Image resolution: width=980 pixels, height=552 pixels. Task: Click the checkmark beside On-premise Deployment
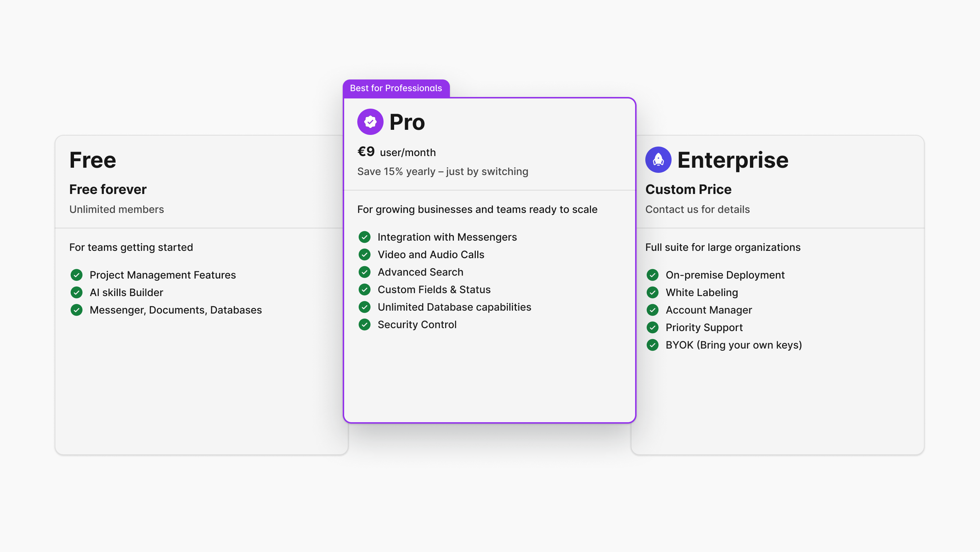pos(653,275)
